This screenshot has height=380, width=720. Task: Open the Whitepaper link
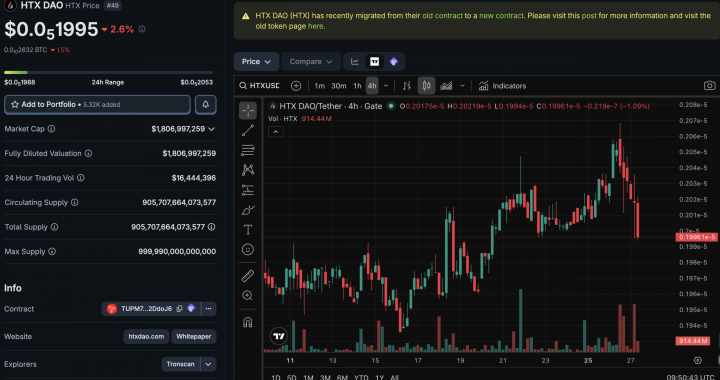pyautogui.click(x=194, y=336)
